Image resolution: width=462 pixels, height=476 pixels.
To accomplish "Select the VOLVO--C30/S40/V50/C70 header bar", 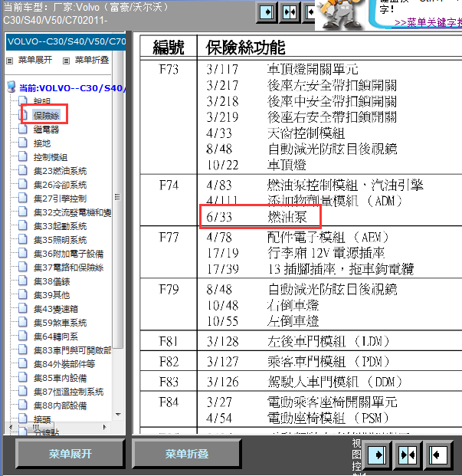I will tap(66, 41).
